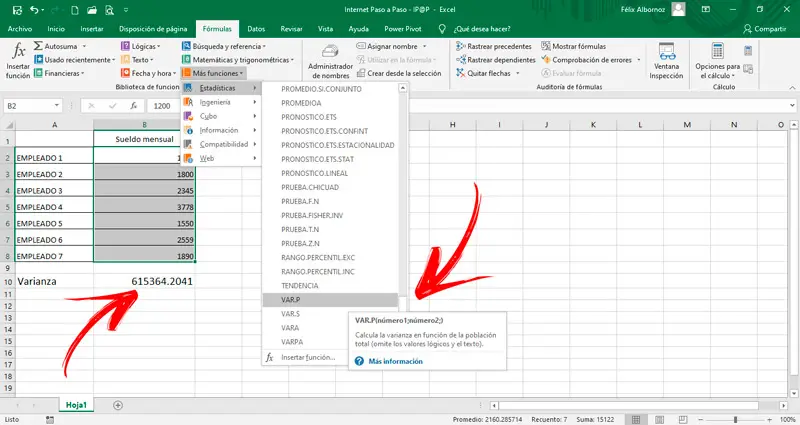Click the Más información link
Image resolution: width=800 pixels, height=425 pixels.
tap(396, 360)
